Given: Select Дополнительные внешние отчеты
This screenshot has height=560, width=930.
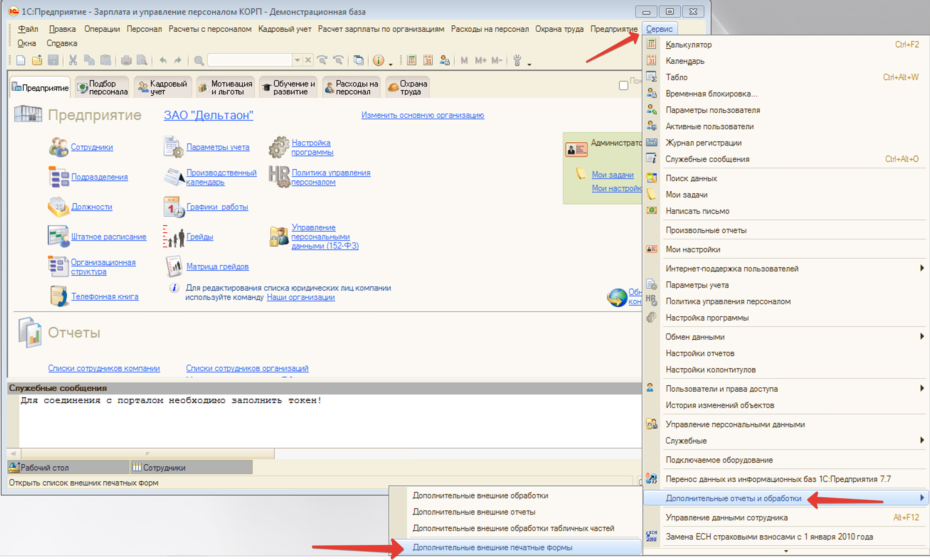Looking at the screenshot, I should (x=474, y=512).
